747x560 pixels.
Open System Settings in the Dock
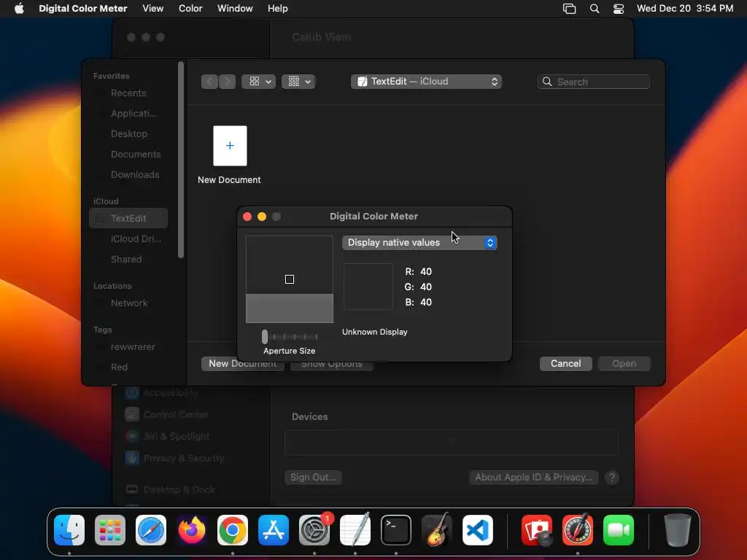[x=314, y=530]
